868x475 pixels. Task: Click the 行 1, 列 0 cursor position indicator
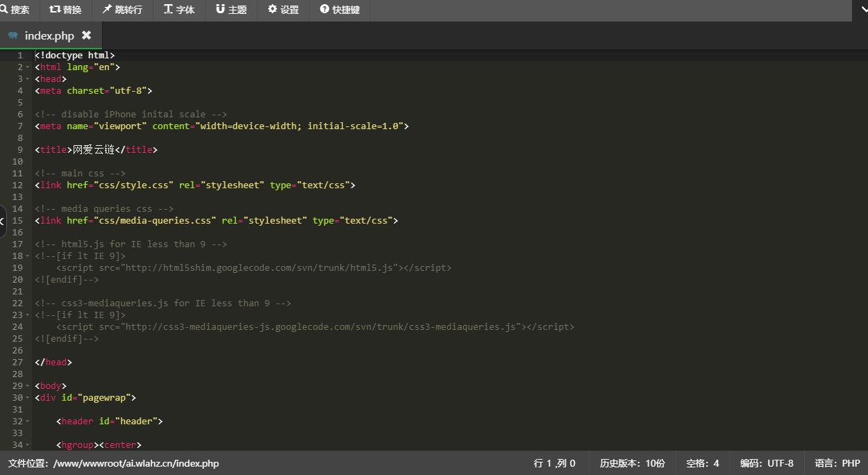(x=554, y=463)
